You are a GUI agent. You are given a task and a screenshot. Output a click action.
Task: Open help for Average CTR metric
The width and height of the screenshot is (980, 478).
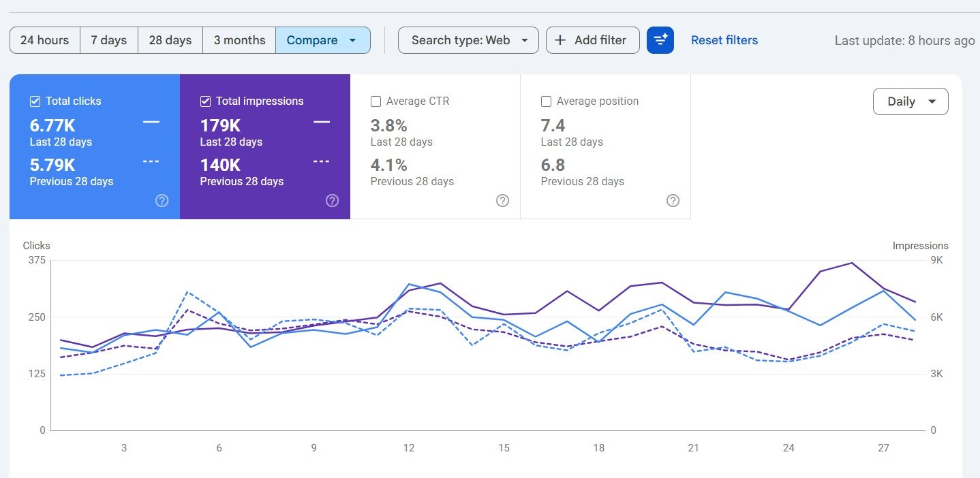[x=502, y=200]
